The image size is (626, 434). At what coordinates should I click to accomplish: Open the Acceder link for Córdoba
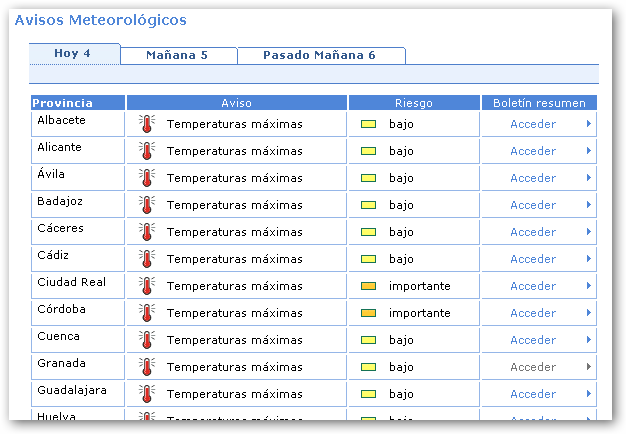pos(532,313)
